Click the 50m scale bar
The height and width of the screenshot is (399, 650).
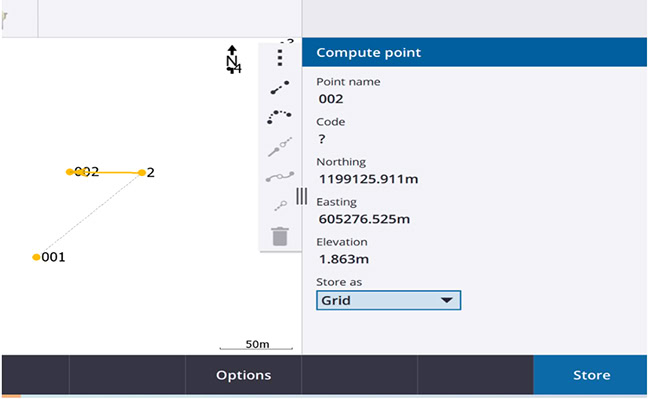coord(256,345)
